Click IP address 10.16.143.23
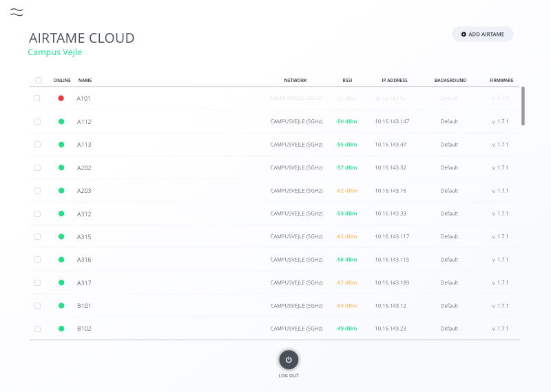The height and width of the screenshot is (392, 551). click(x=390, y=329)
